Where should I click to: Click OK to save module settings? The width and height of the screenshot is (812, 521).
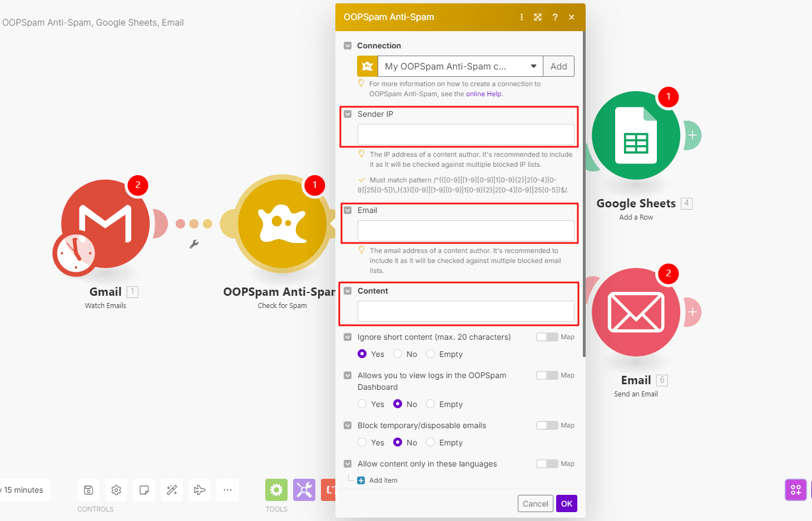(x=566, y=503)
